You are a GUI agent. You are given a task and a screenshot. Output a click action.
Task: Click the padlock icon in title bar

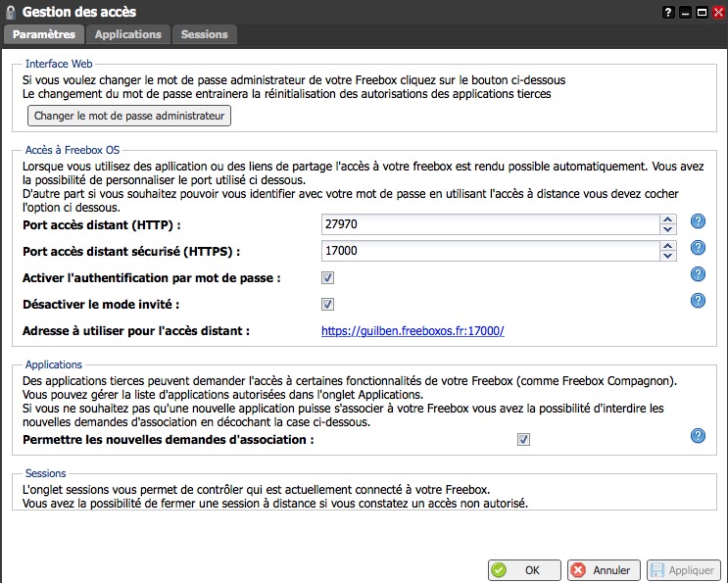11,13
